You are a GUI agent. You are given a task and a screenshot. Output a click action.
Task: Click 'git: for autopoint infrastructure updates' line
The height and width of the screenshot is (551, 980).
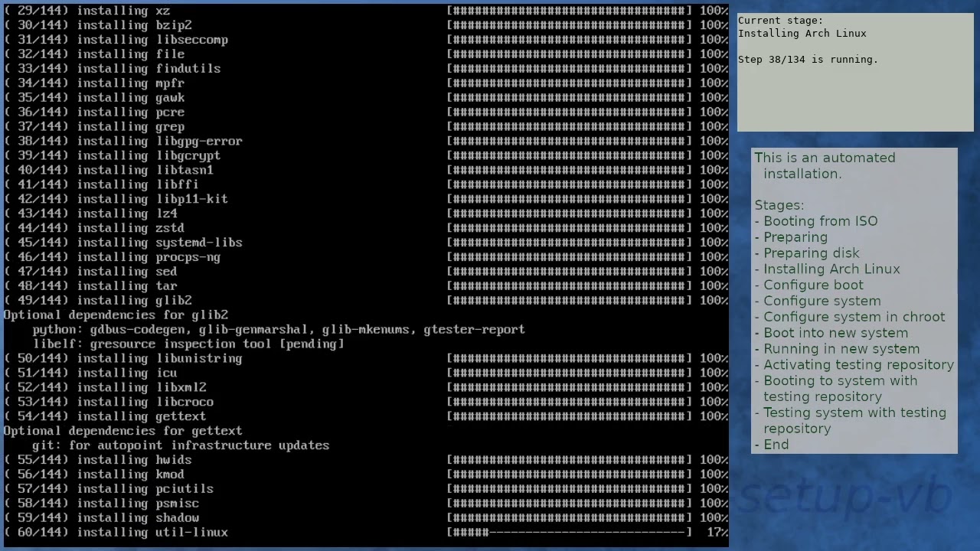[181, 445]
